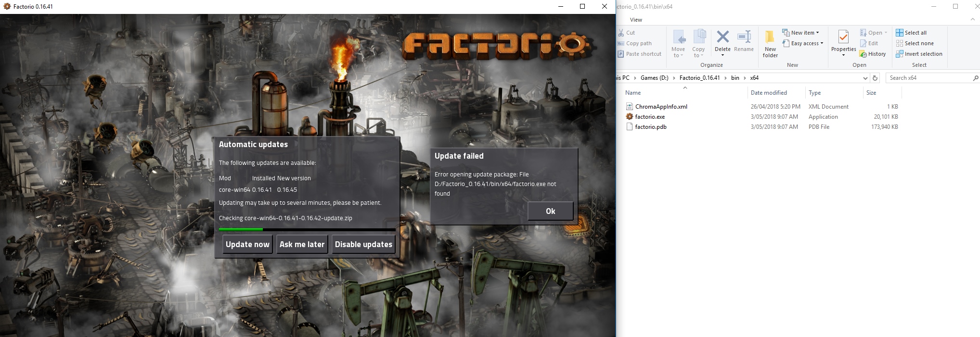Screen dimensions: 980x337
Task: Click Copy path in Explorer ribbon
Action: (639, 43)
